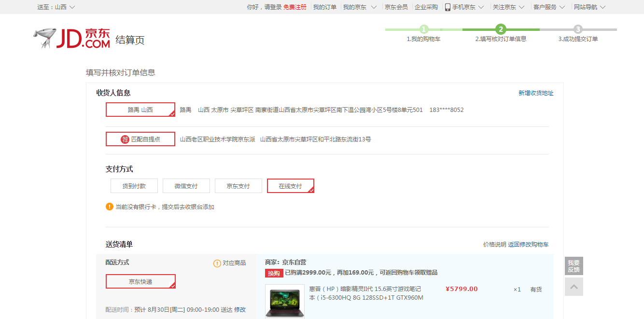644x319 pixels.
Task: Click the 有货 stock status text
Action: point(536,290)
